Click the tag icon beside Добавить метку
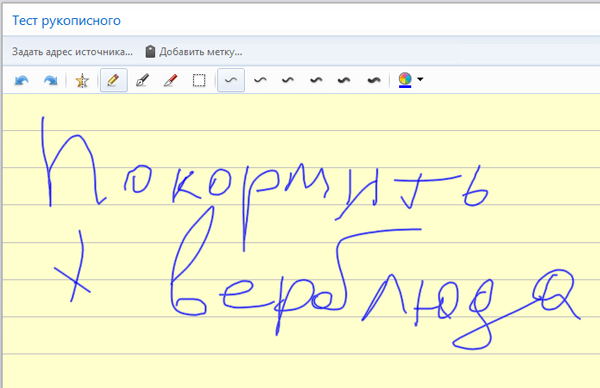 coord(150,51)
